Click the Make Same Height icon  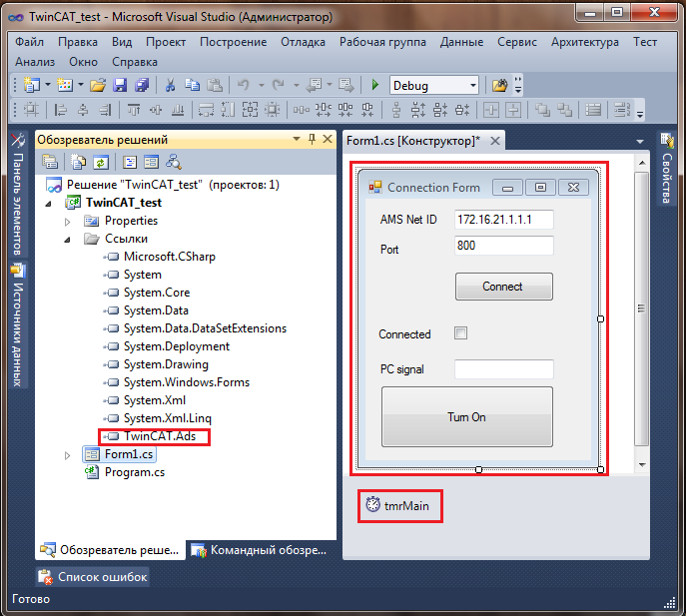coord(228,110)
